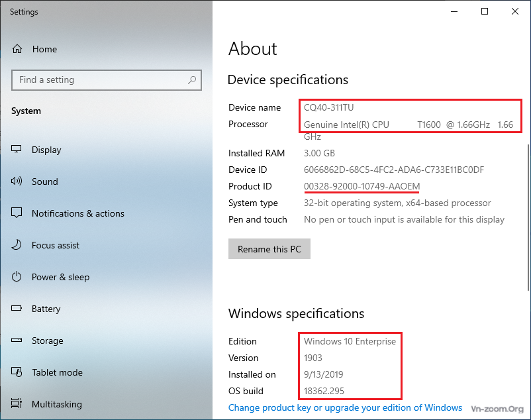Open Power & sleep icon

(x=17, y=277)
